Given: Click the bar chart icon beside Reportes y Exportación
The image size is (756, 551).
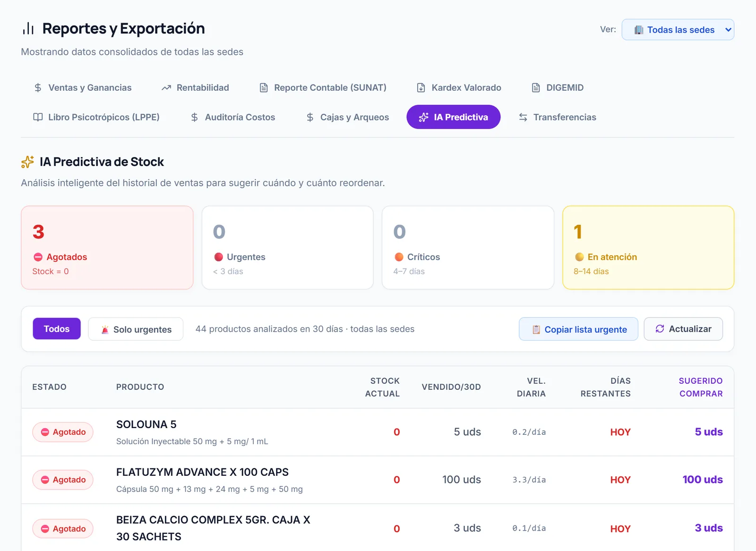Looking at the screenshot, I should (x=28, y=28).
